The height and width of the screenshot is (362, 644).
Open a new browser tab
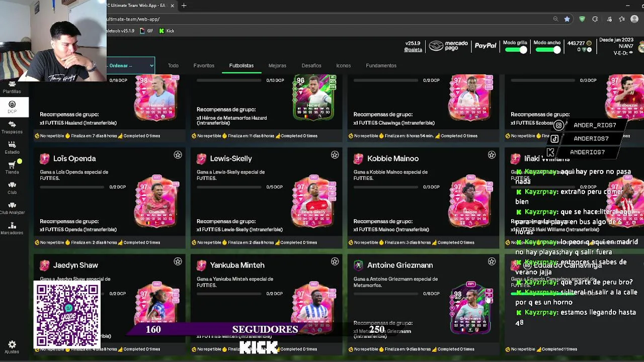(184, 6)
